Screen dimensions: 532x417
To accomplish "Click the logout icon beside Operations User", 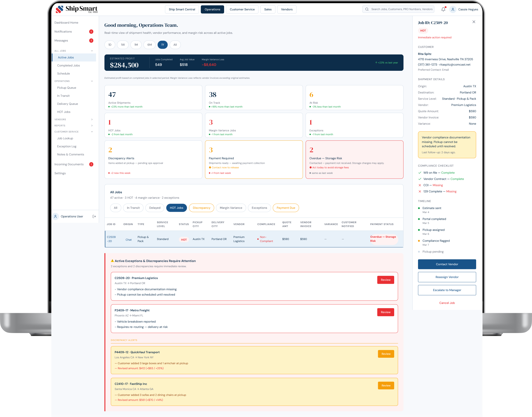I will point(94,216).
